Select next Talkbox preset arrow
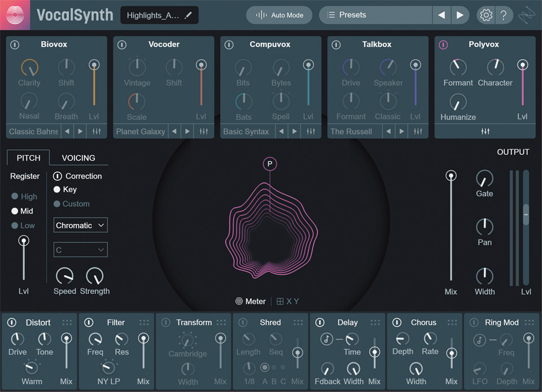 coord(401,132)
